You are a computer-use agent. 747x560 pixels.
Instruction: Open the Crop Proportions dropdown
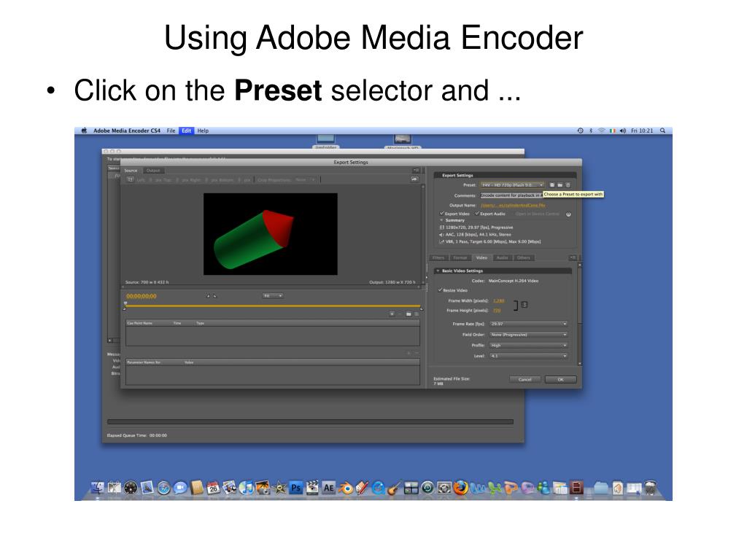306,180
